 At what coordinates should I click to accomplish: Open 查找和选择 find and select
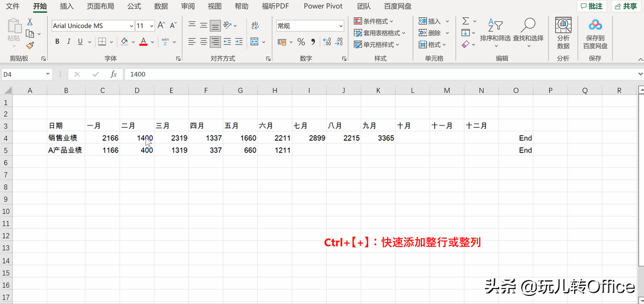click(x=528, y=33)
